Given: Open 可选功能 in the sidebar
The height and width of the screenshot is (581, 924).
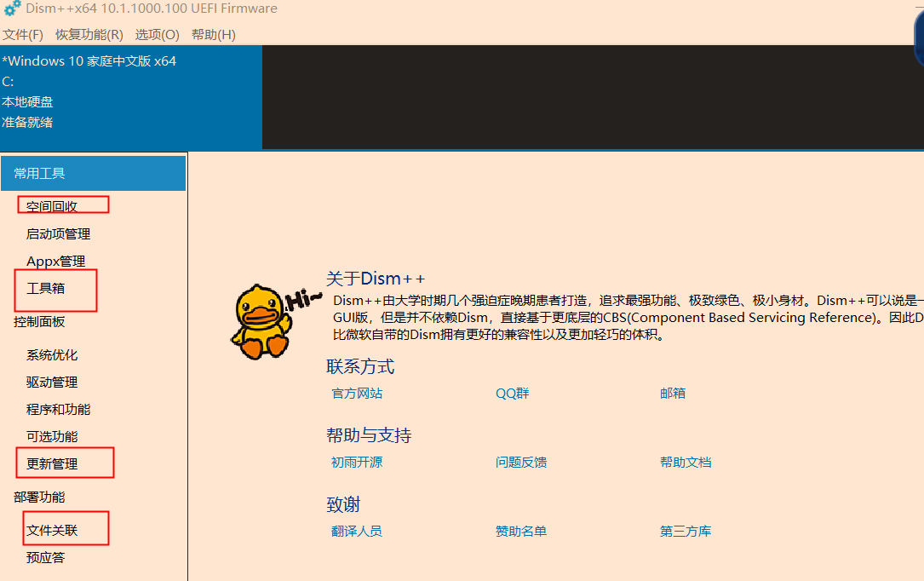Looking at the screenshot, I should coord(52,436).
